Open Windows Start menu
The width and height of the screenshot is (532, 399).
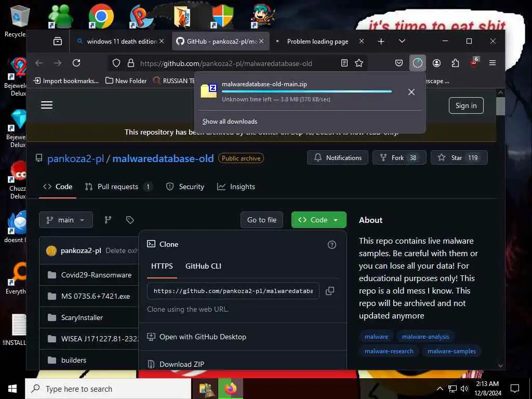pos(12,389)
